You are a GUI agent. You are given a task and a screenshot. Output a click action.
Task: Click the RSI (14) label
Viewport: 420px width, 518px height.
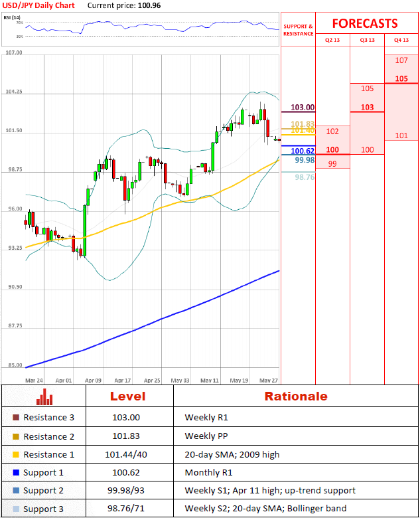click(12, 17)
